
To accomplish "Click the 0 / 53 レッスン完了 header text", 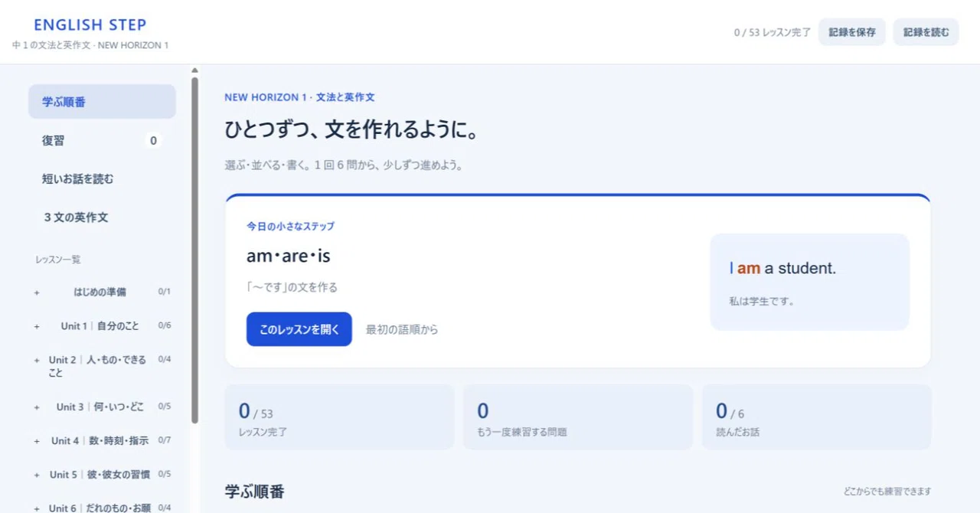I will coord(772,33).
